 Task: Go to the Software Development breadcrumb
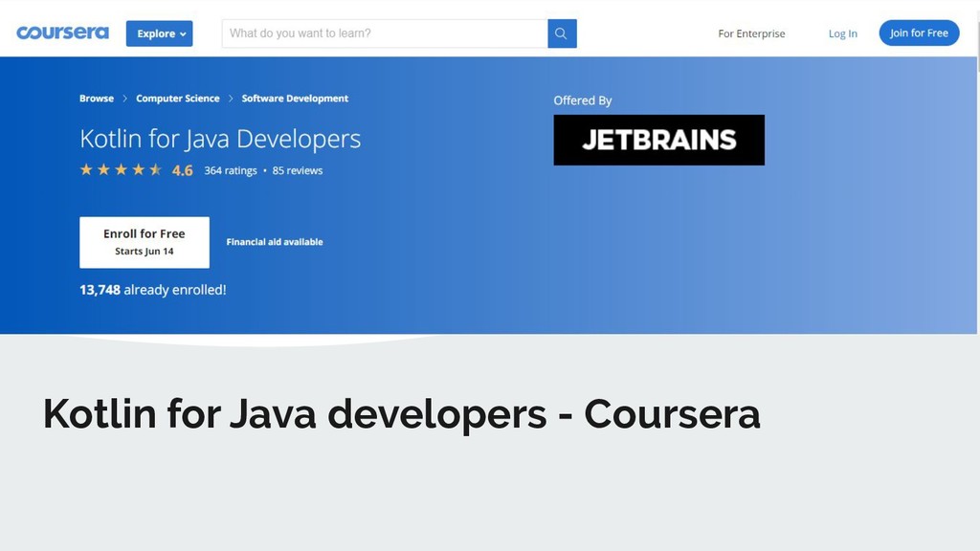[x=295, y=99]
